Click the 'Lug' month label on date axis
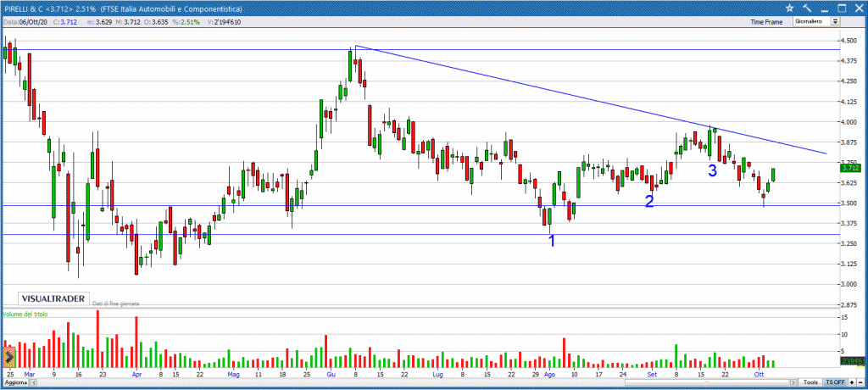Image resolution: width=868 pixels, height=390 pixels. coord(438,375)
